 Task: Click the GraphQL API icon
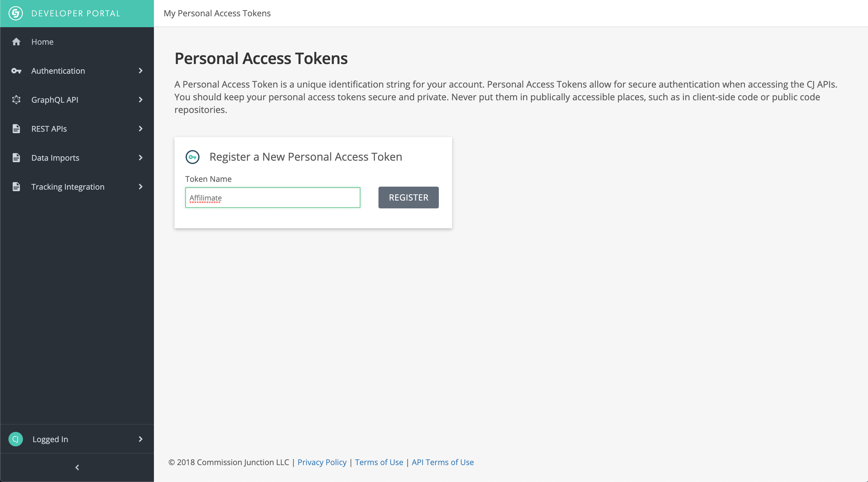[16, 100]
